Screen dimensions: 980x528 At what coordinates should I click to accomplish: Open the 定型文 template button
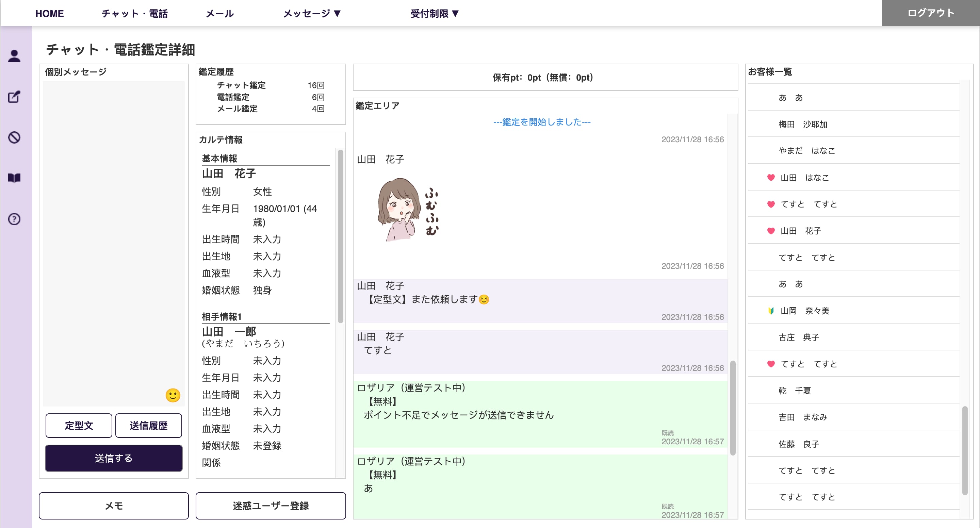(79, 425)
